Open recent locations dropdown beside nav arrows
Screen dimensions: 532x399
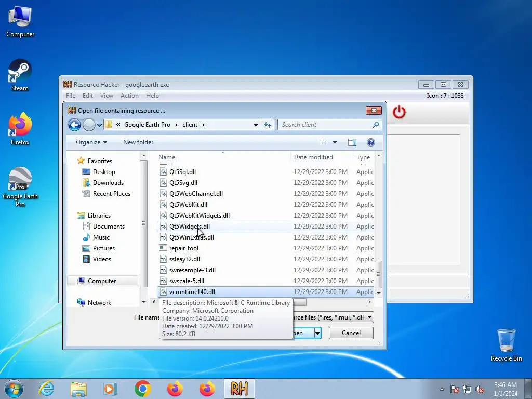99,125
